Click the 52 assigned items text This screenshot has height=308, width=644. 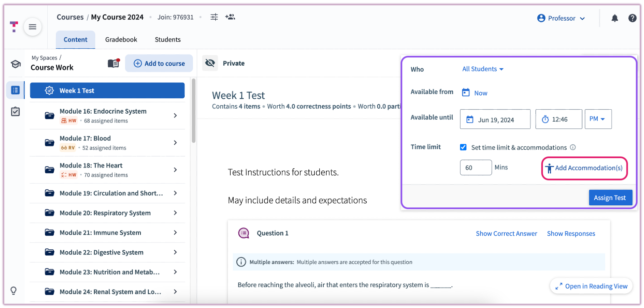point(104,148)
